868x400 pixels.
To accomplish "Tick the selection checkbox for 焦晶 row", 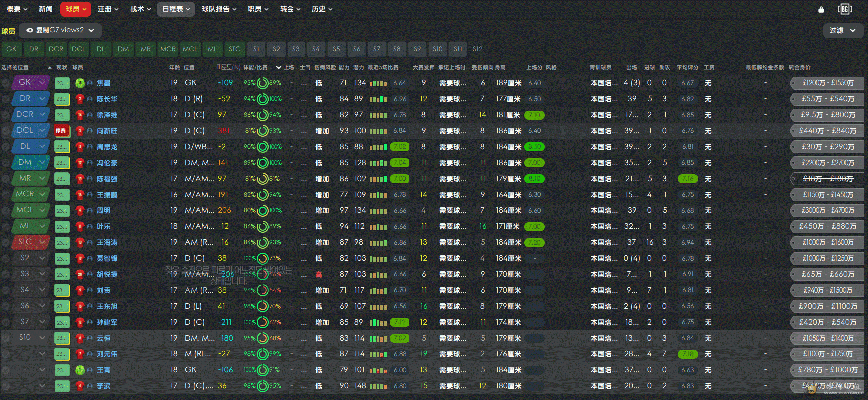I will (6, 83).
